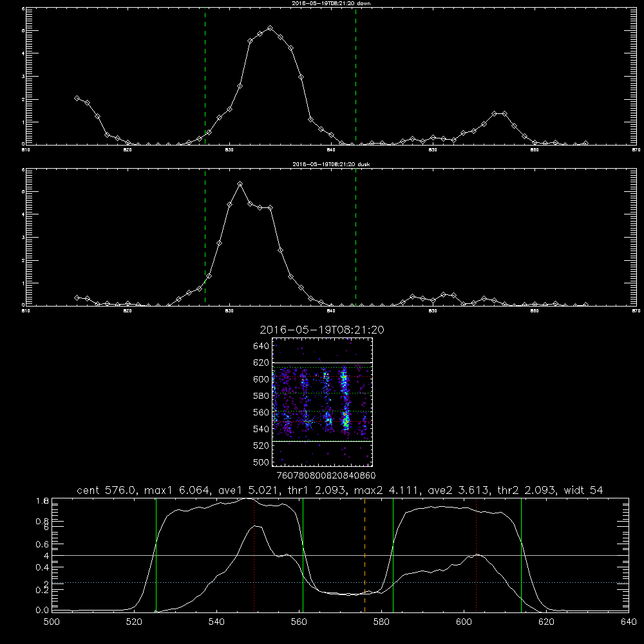This screenshot has width=644, height=644.
Task: Click the 'ave2 3.613' value in stats line
Action: click(x=458, y=490)
